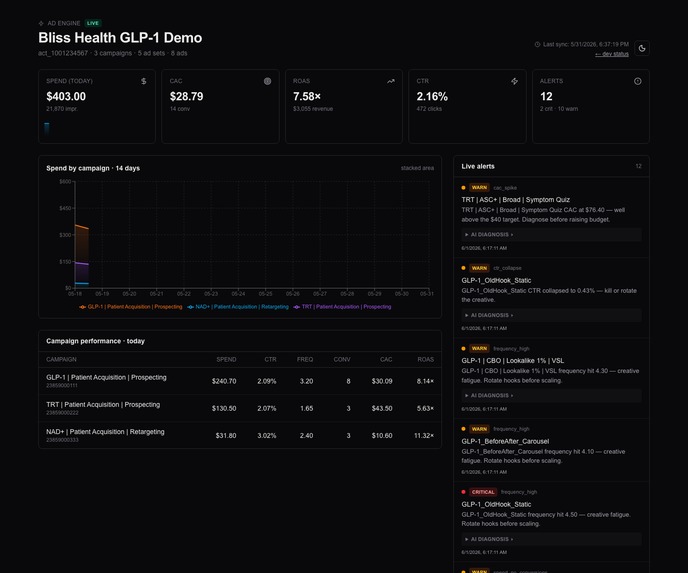Click the 7.58× ROAS value
The width and height of the screenshot is (688, 573).
tap(307, 97)
